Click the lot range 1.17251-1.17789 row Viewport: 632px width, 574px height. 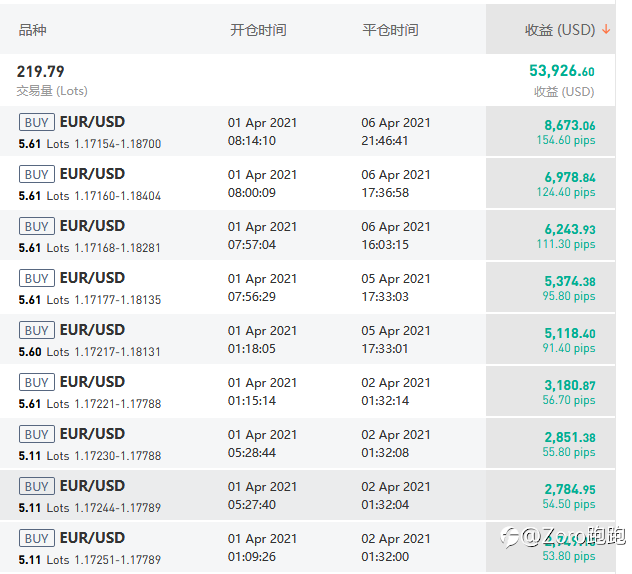(x=117, y=560)
